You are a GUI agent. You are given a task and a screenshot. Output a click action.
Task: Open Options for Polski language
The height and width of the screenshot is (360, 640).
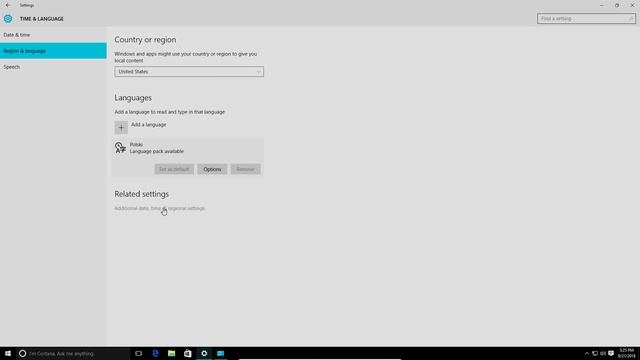tap(212, 169)
